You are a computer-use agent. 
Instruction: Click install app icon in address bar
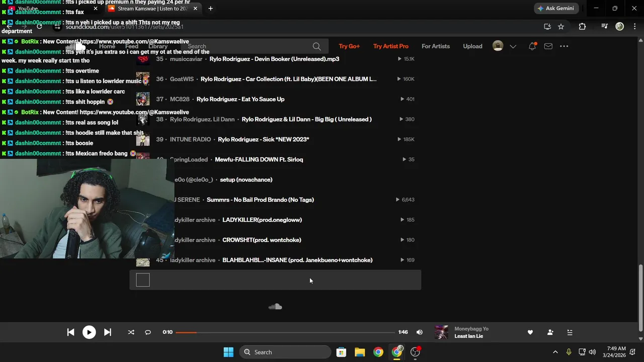(547, 27)
